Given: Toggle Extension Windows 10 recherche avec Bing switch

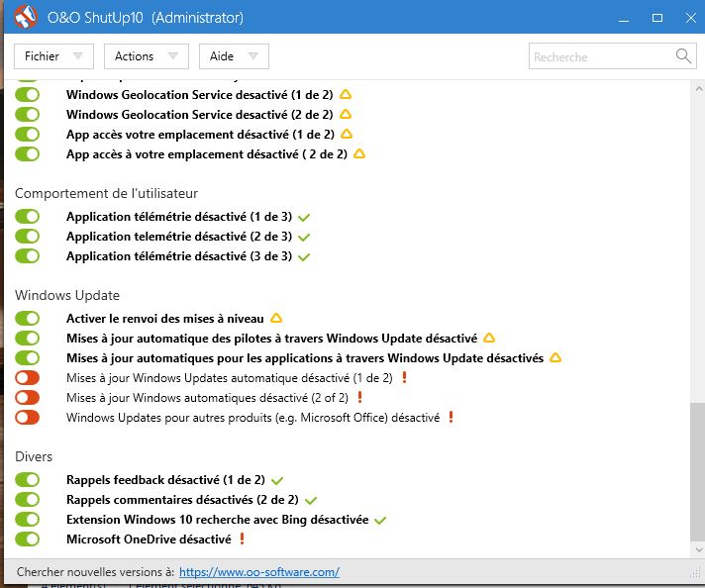Looking at the screenshot, I should [27, 519].
